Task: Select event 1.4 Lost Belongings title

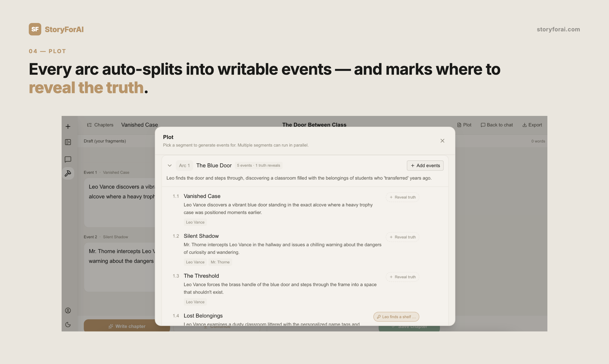Action: [x=203, y=316]
